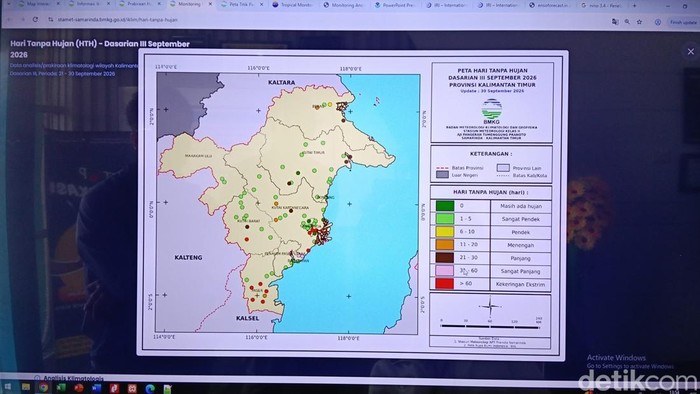Bookmark this page with the star icon

(639, 21)
